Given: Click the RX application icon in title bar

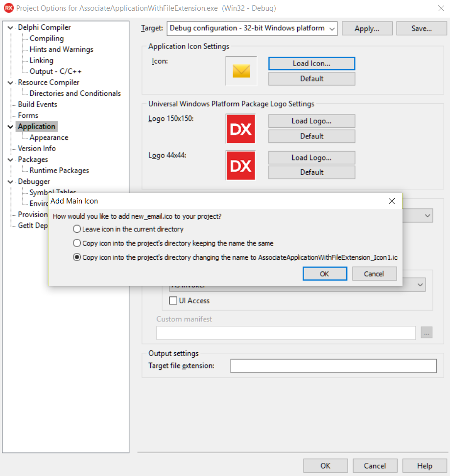Looking at the screenshot, I should pos(8,8).
